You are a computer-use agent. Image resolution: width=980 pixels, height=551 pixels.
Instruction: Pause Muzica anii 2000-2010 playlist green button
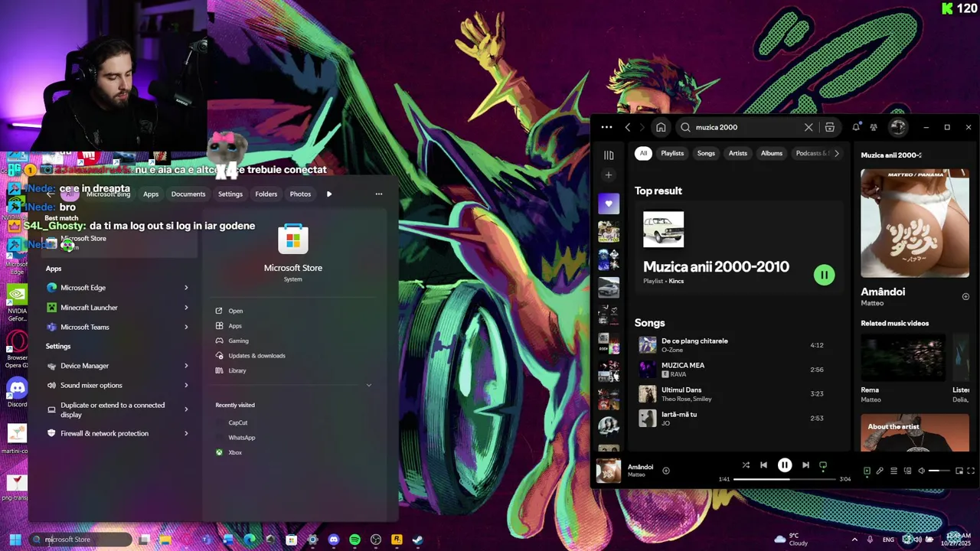coord(824,275)
